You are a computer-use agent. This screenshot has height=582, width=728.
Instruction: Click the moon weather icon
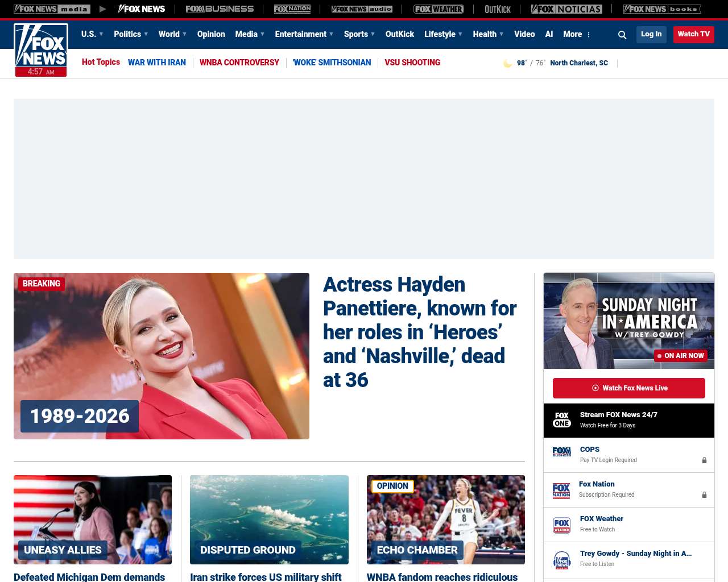point(507,63)
